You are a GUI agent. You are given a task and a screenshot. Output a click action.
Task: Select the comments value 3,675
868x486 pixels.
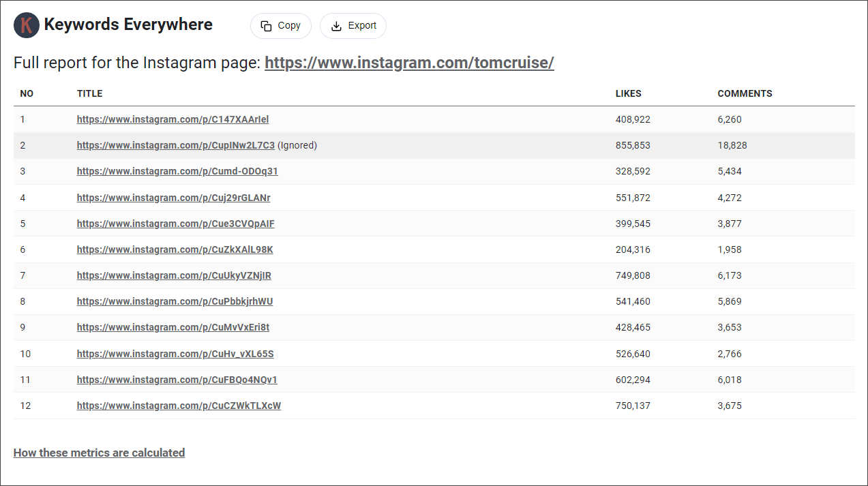pyautogui.click(x=730, y=406)
